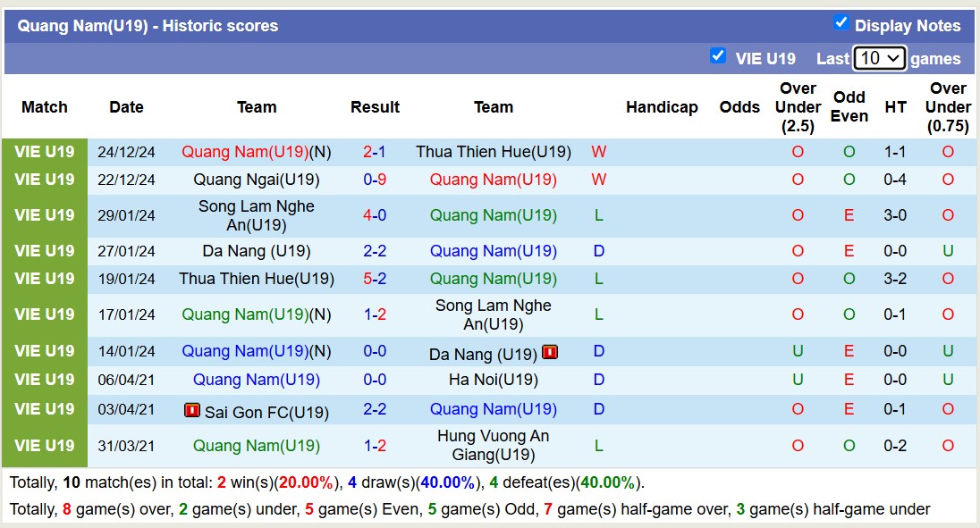The height and width of the screenshot is (528, 980).
Task: Click the 0-9 result link
Action: click(x=375, y=179)
